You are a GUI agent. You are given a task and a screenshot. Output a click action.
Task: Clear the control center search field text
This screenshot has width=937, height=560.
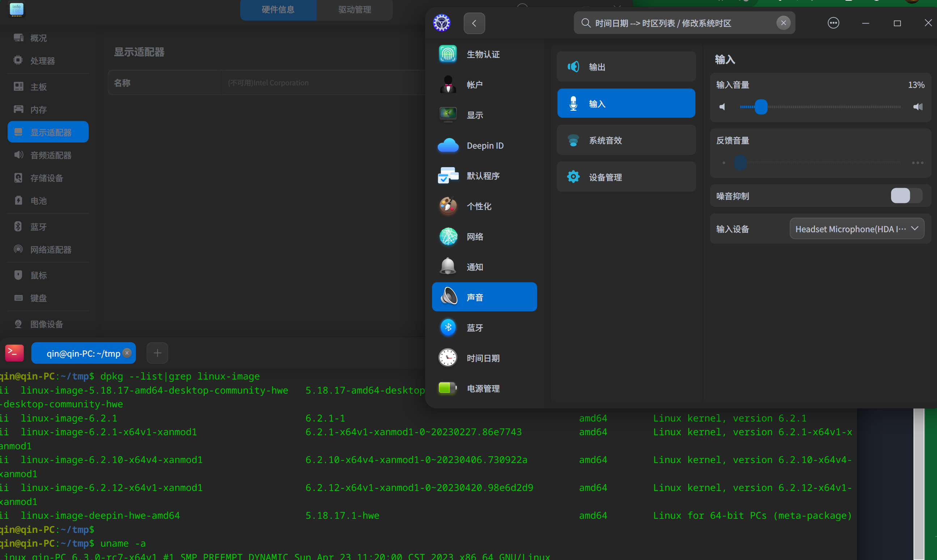783,23
